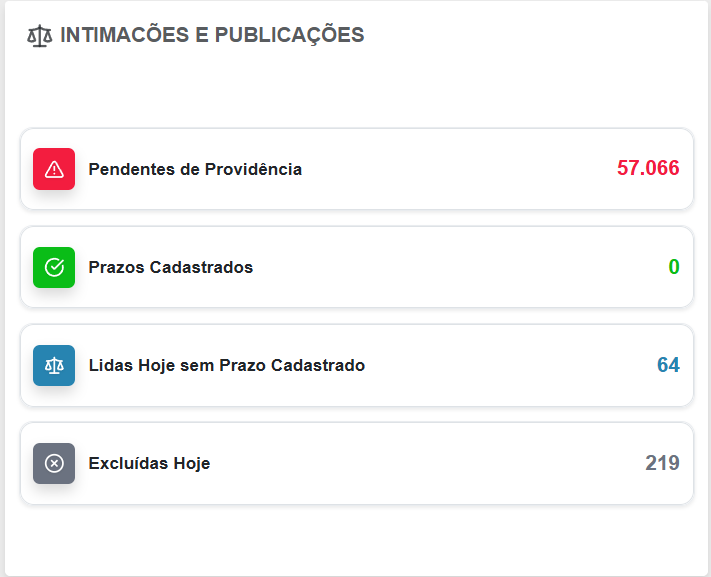Click the blue scales icon

(54, 365)
